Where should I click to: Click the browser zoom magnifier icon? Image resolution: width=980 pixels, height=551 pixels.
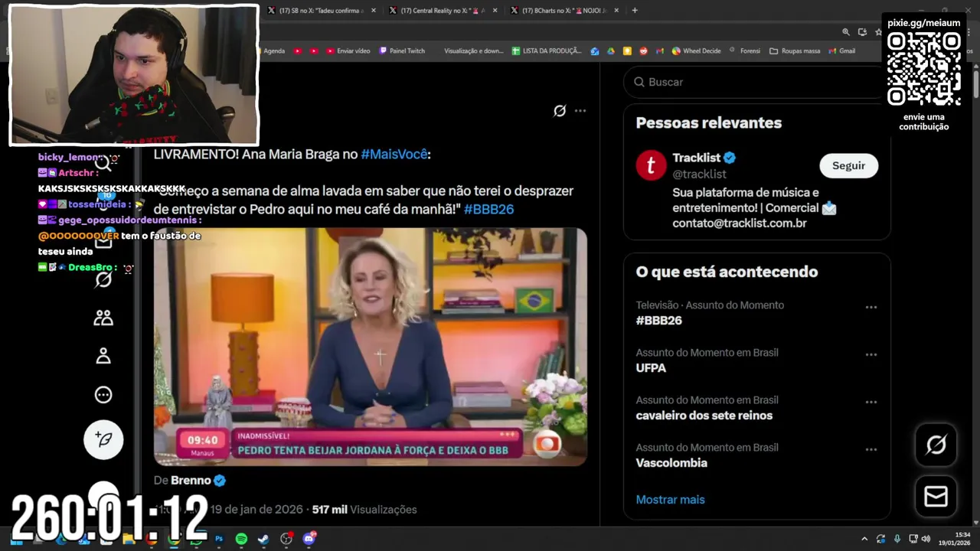point(846,32)
